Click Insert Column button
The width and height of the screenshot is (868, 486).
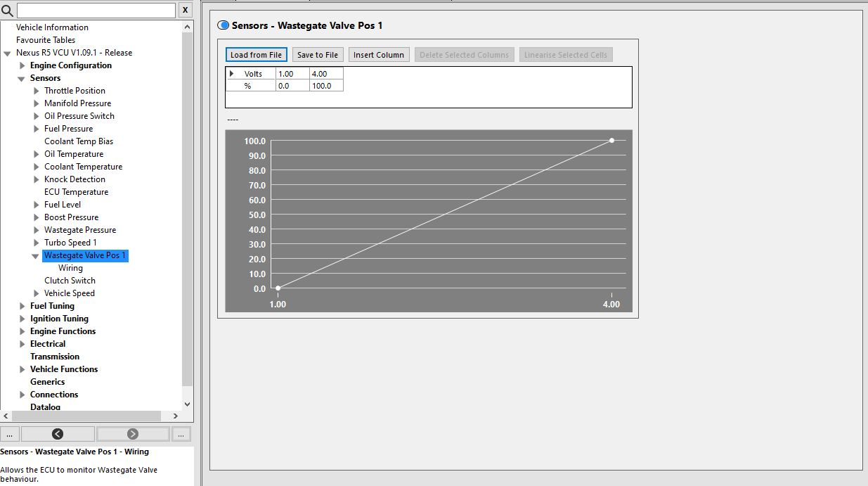coord(379,55)
